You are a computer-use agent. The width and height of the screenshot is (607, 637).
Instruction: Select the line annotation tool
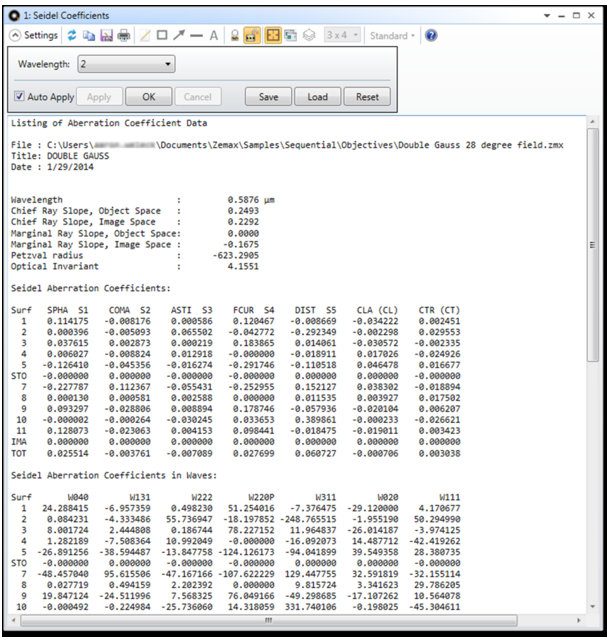click(196, 36)
